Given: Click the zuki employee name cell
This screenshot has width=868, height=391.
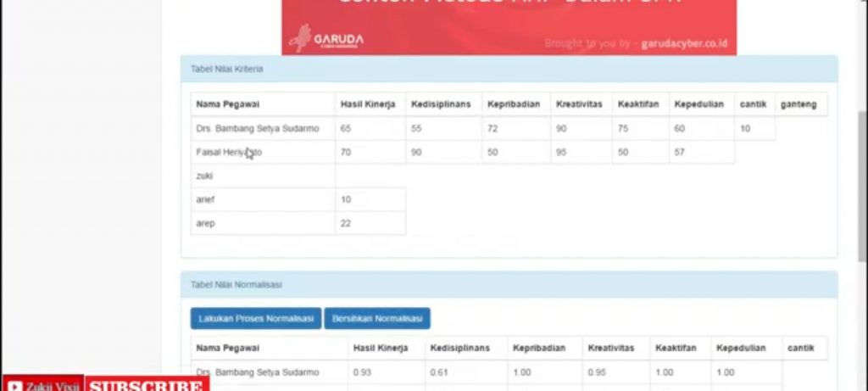Looking at the screenshot, I should (x=204, y=176).
